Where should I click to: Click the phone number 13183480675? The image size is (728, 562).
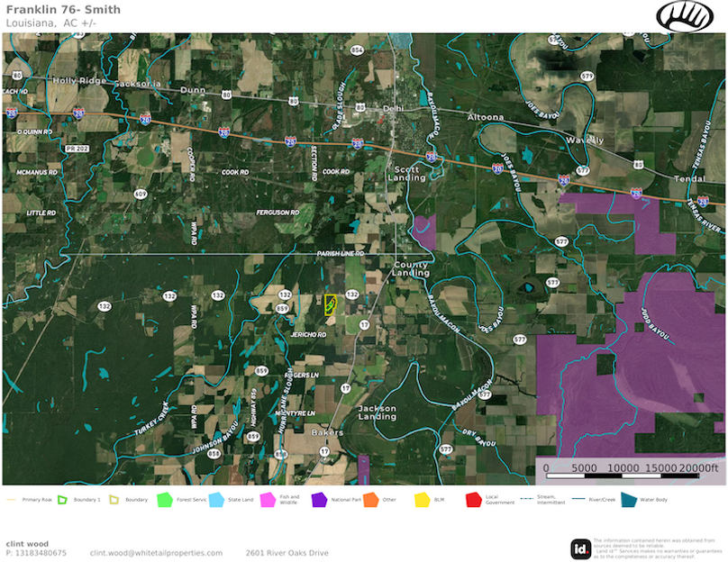click(x=36, y=553)
